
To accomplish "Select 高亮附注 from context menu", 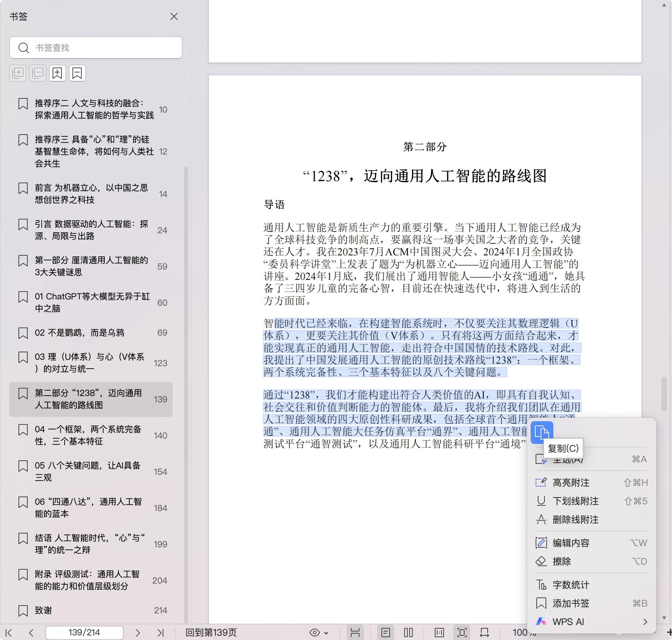I will [x=571, y=483].
